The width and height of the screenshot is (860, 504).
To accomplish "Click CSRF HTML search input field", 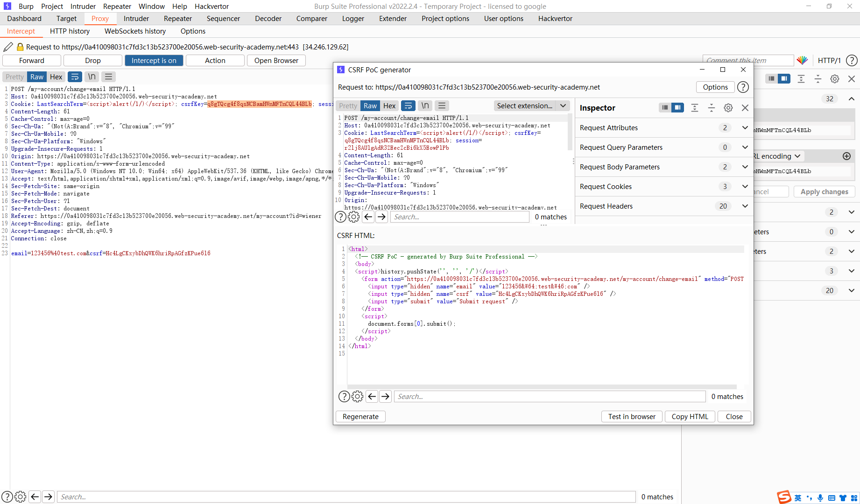I will pos(550,396).
